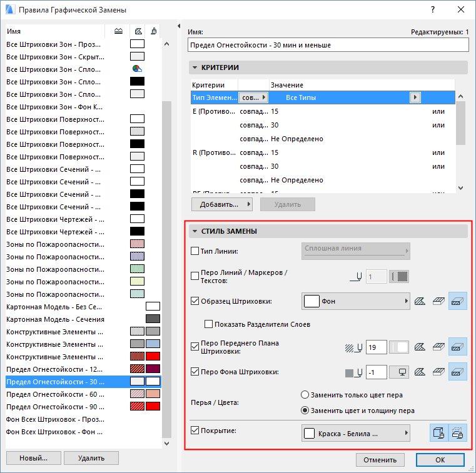Open the Краска - Белила surface dropdown
The image size is (476, 473).
coord(356,433)
